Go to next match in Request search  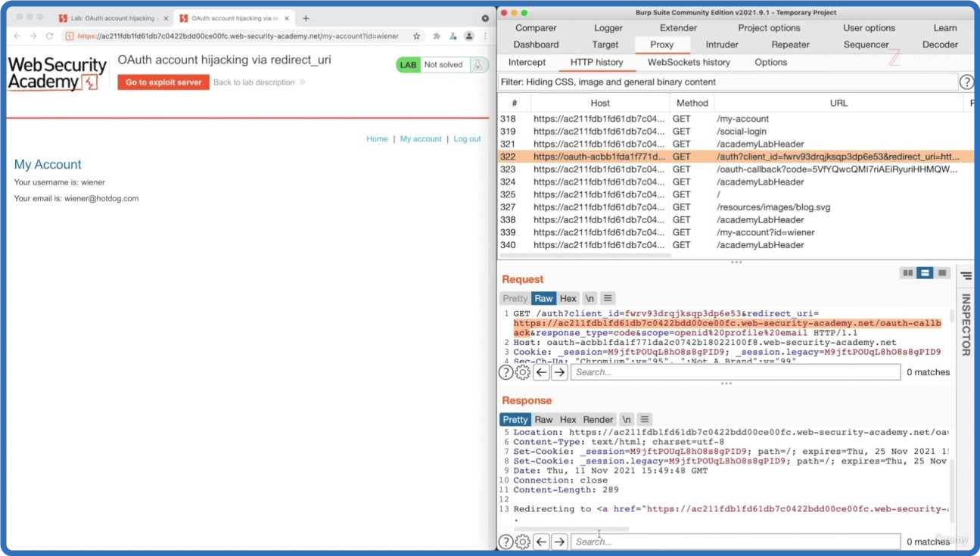(x=559, y=372)
